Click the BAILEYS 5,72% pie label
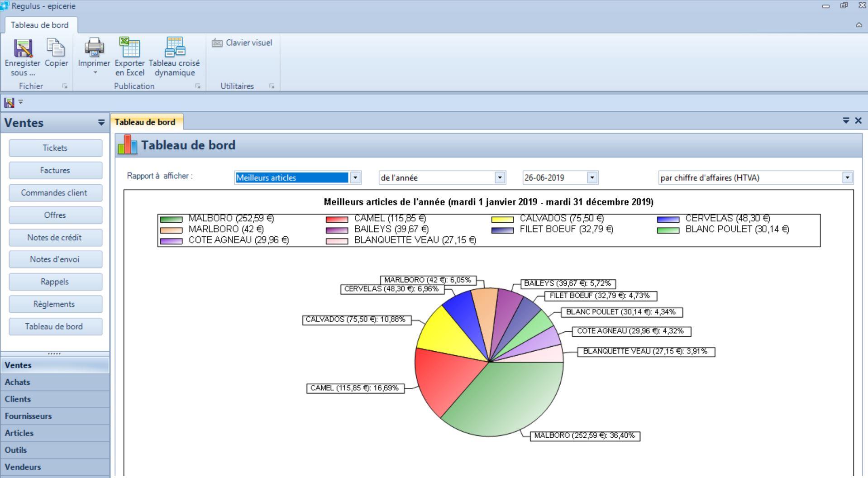The width and height of the screenshot is (868, 478). coord(568,284)
